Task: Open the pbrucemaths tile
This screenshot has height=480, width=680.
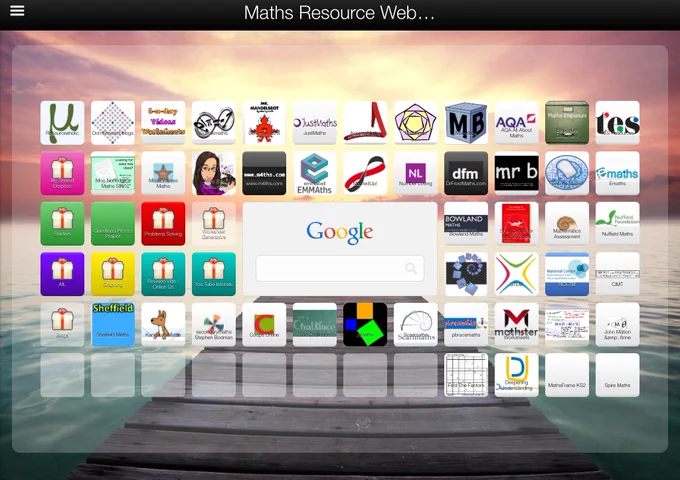Action: pyautogui.click(x=466, y=324)
